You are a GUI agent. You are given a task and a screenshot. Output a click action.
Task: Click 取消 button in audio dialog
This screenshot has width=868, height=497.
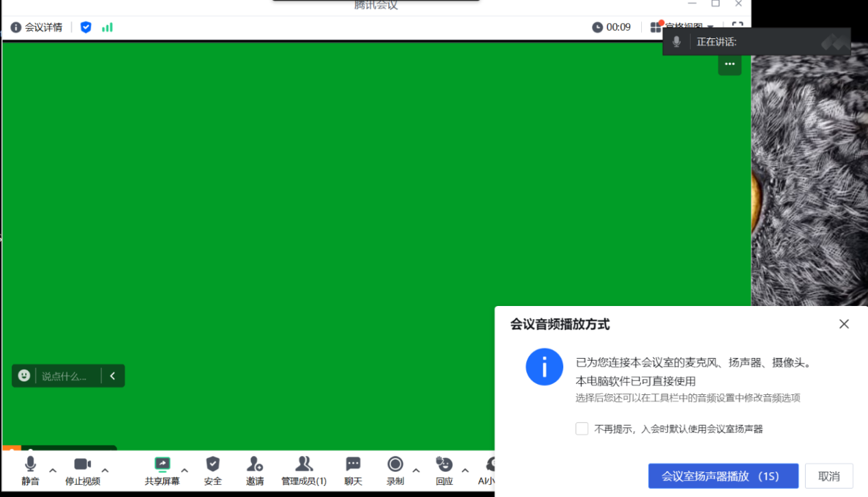pyautogui.click(x=829, y=476)
